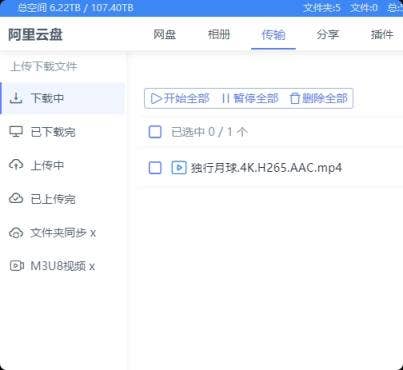Open the 文件夹同步 x sidebar label
403x370 pixels.
[63, 233]
